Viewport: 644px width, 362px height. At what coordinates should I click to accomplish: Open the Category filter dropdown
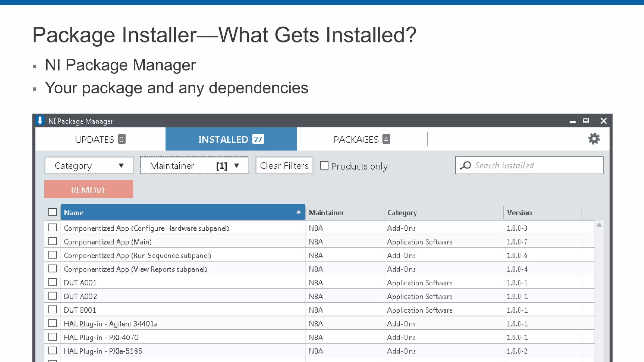tap(89, 166)
